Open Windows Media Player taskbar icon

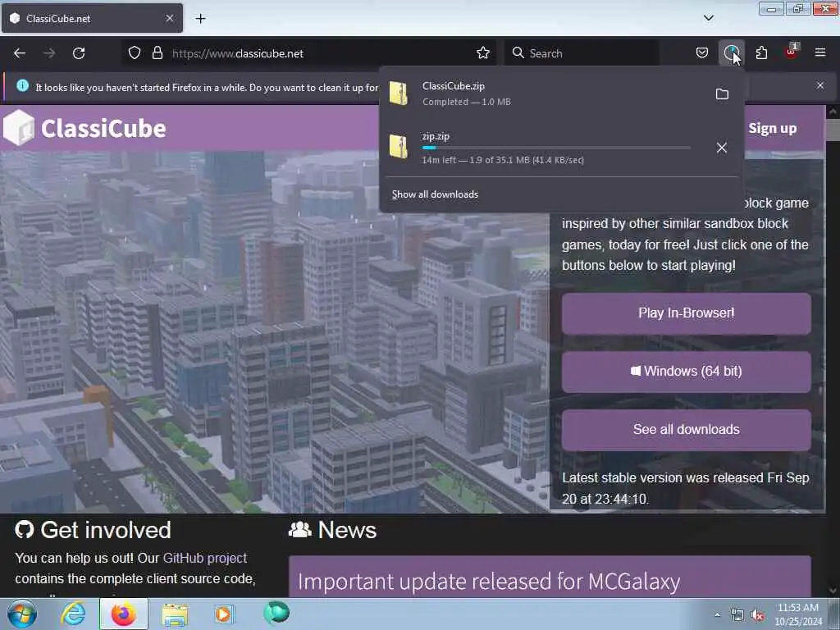pyautogui.click(x=224, y=614)
